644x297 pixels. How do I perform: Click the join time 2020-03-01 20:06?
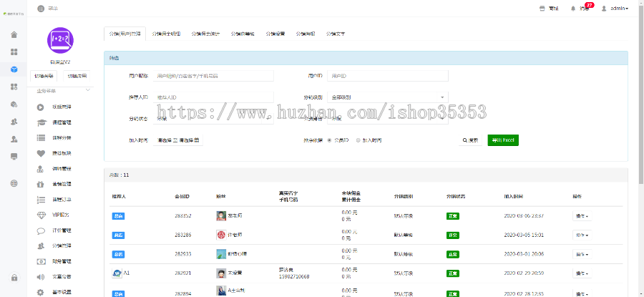pyautogui.click(x=524, y=254)
